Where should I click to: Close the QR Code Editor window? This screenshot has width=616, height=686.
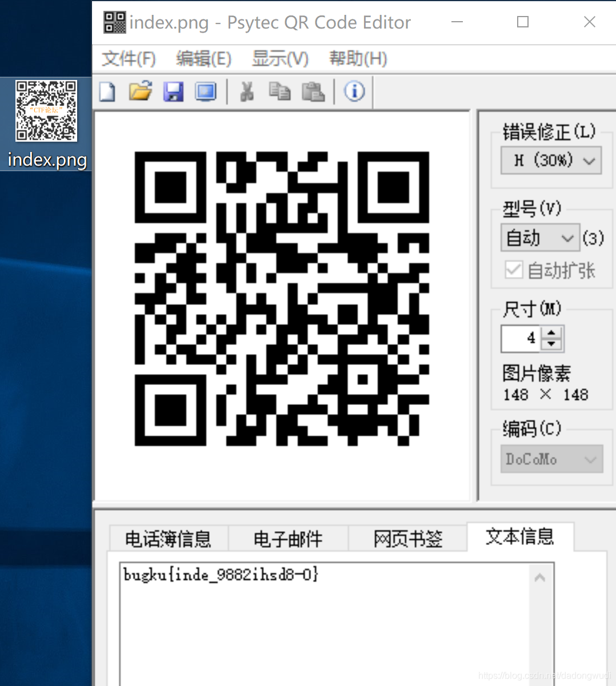click(590, 22)
